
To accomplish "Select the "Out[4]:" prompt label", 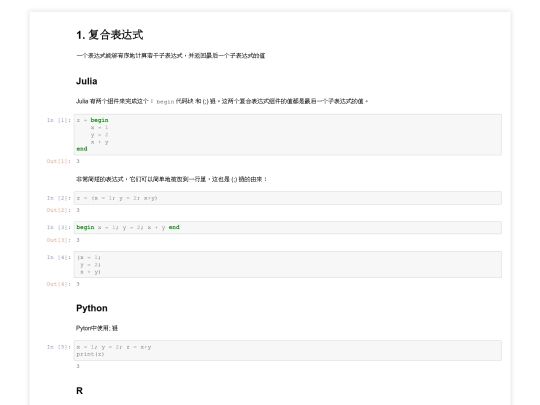I will click(59, 284).
